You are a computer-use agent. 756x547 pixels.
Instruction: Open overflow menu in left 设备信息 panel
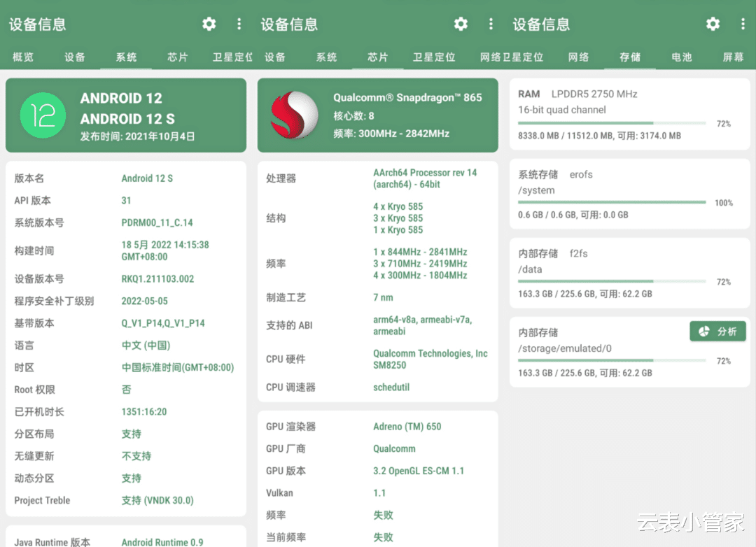click(x=239, y=24)
